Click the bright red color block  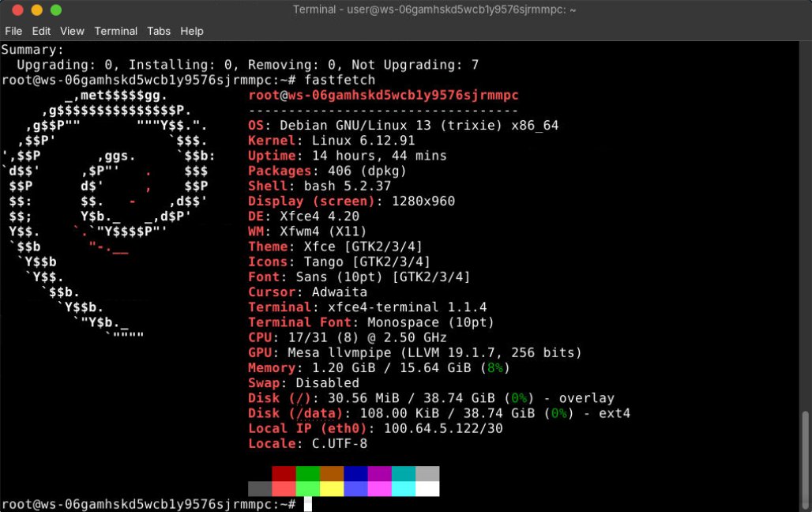(284, 488)
